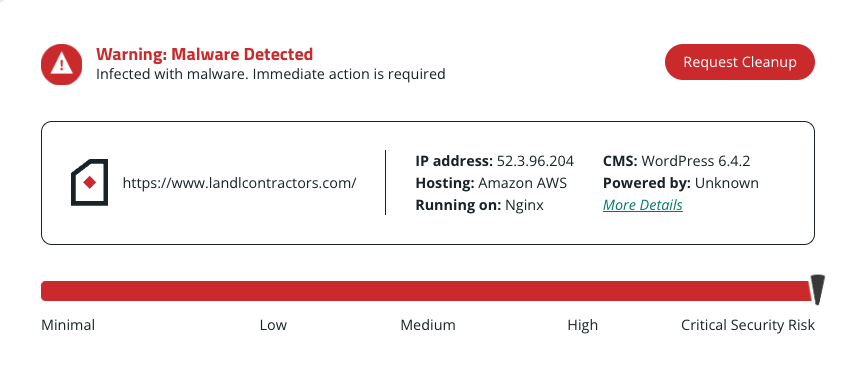Click the Hosting Amazon AWS entry
Image resolution: width=852 pixels, height=374 pixels.
(x=491, y=183)
